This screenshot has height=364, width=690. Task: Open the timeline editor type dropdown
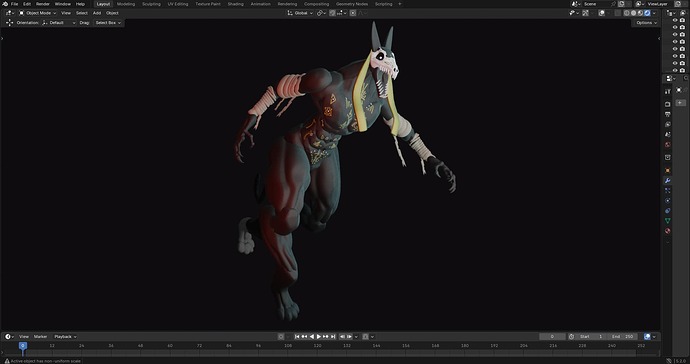(x=10, y=336)
